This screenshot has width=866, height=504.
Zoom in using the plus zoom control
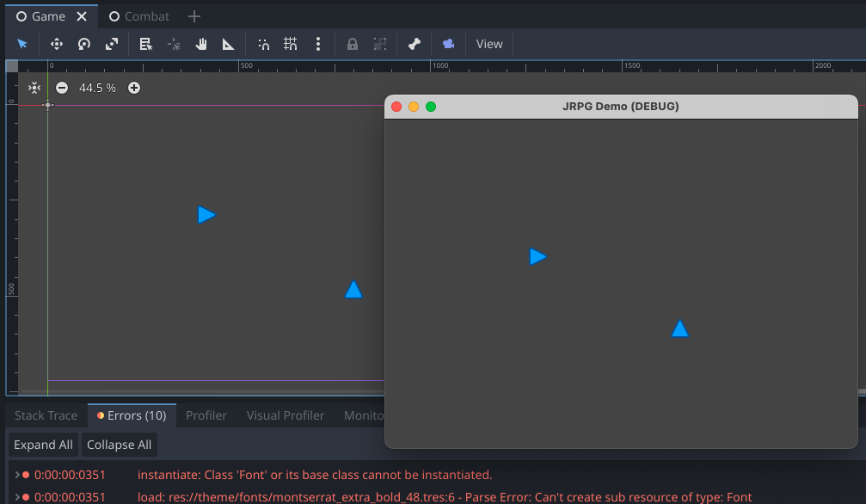[134, 87]
